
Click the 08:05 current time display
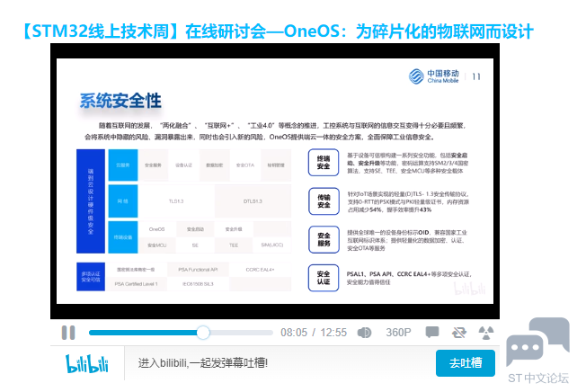coord(294,333)
